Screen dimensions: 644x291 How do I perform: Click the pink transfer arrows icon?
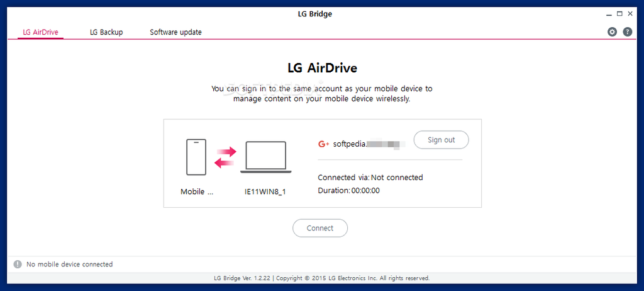click(x=225, y=157)
